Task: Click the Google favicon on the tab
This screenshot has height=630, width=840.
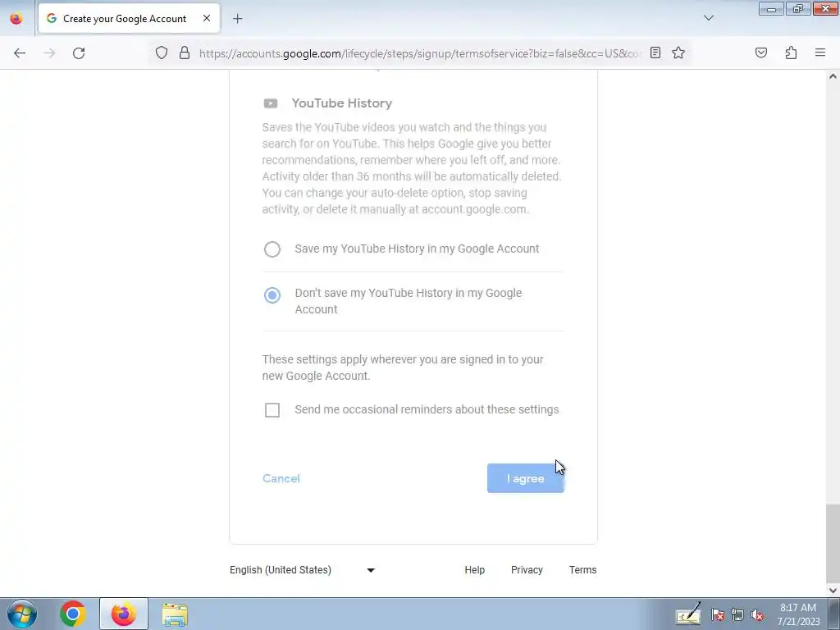Action: pyautogui.click(x=52, y=18)
